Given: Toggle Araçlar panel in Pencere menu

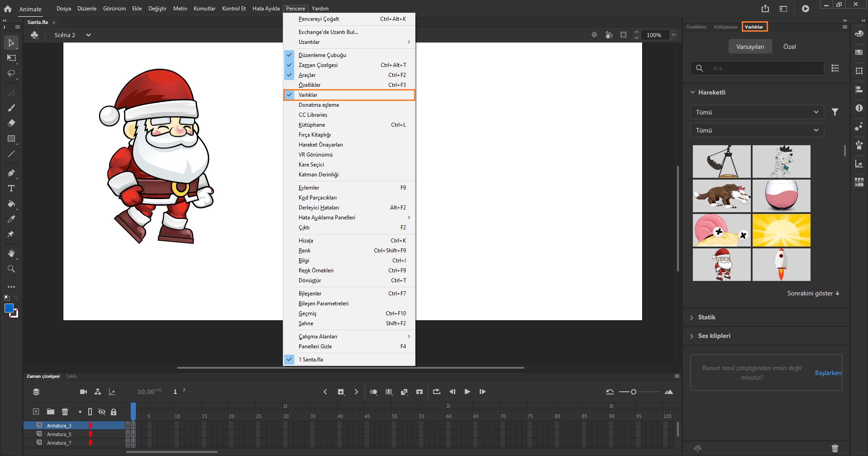Looking at the screenshot, I should 349,75.
